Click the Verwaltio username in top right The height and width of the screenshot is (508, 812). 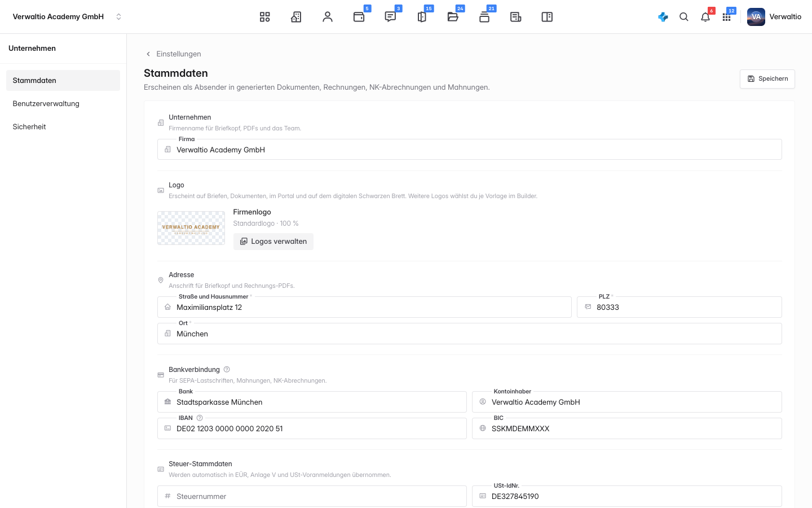[x=785, y=17]
